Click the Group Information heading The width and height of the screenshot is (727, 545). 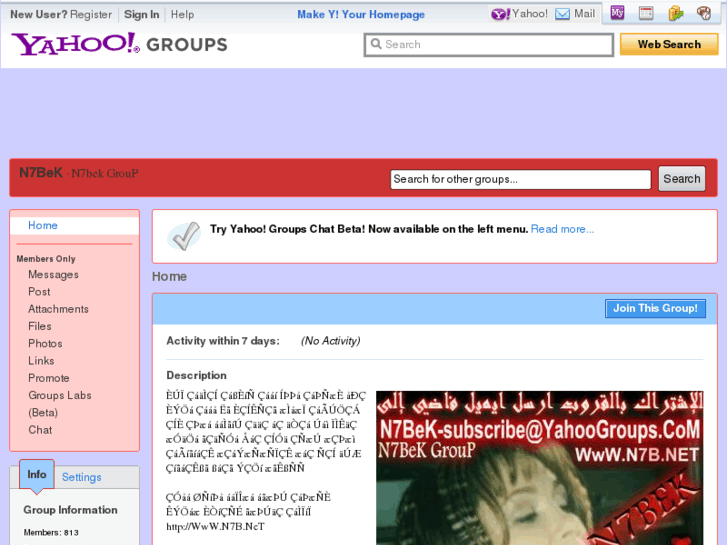coord(70,510)
